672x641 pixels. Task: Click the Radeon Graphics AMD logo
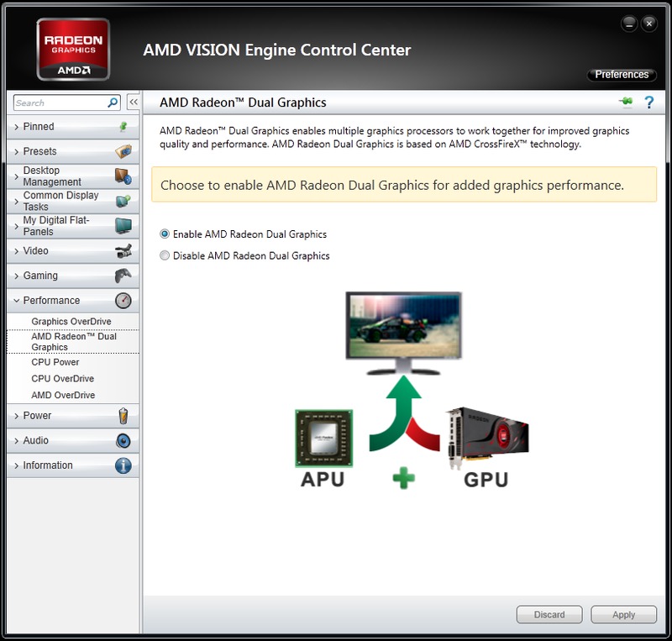(x=73, y=50)
